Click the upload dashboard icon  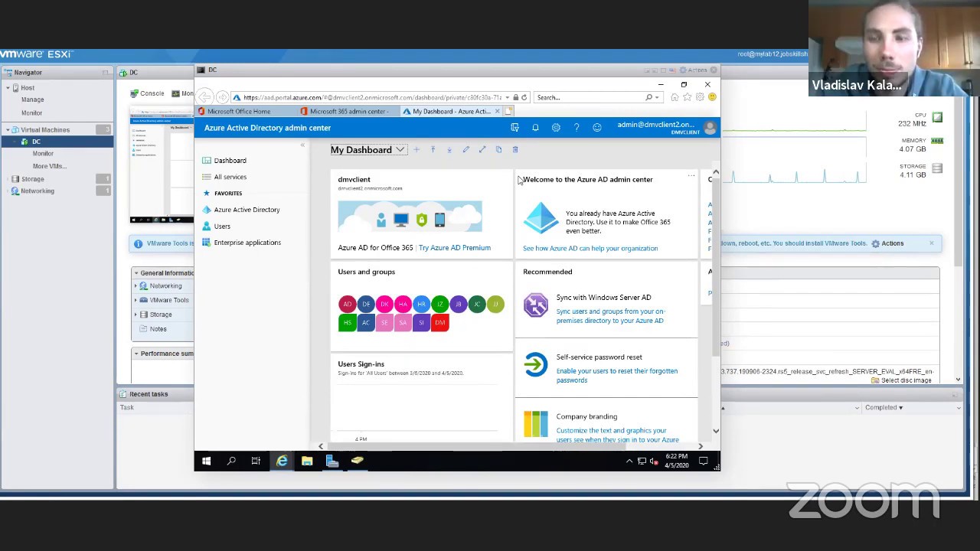tap(433, 149)
